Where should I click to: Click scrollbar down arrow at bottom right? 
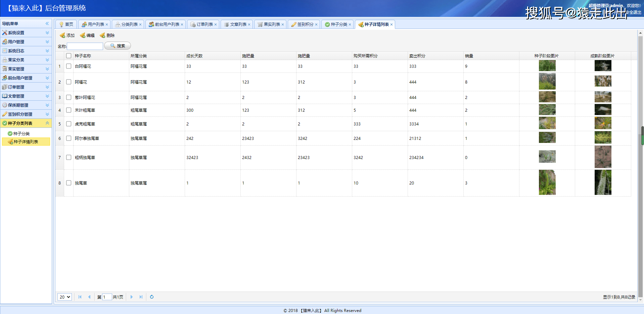coord(640,300)
